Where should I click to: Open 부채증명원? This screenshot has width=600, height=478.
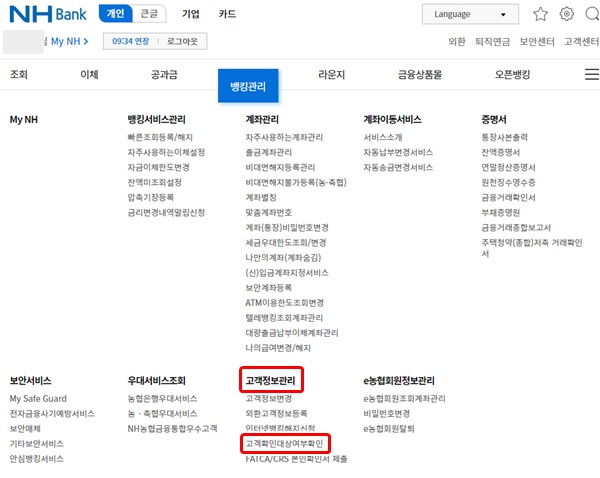[501, 212]
